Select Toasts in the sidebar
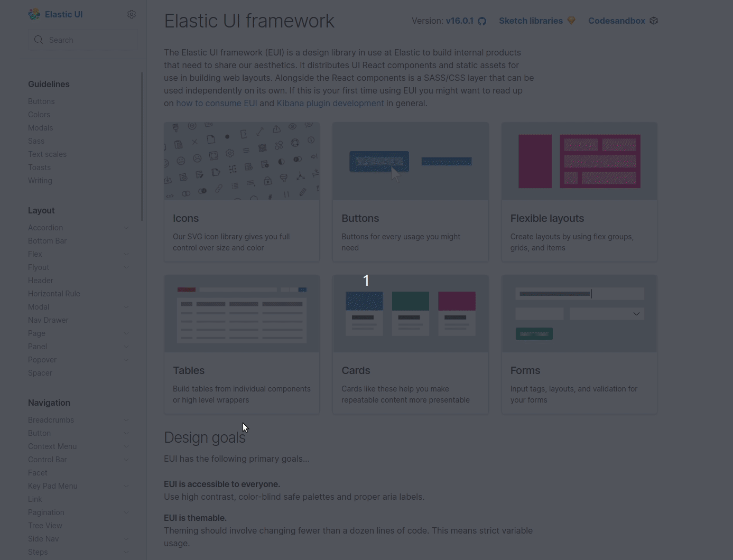The image size is (733, 560). [x=39, y=167]
